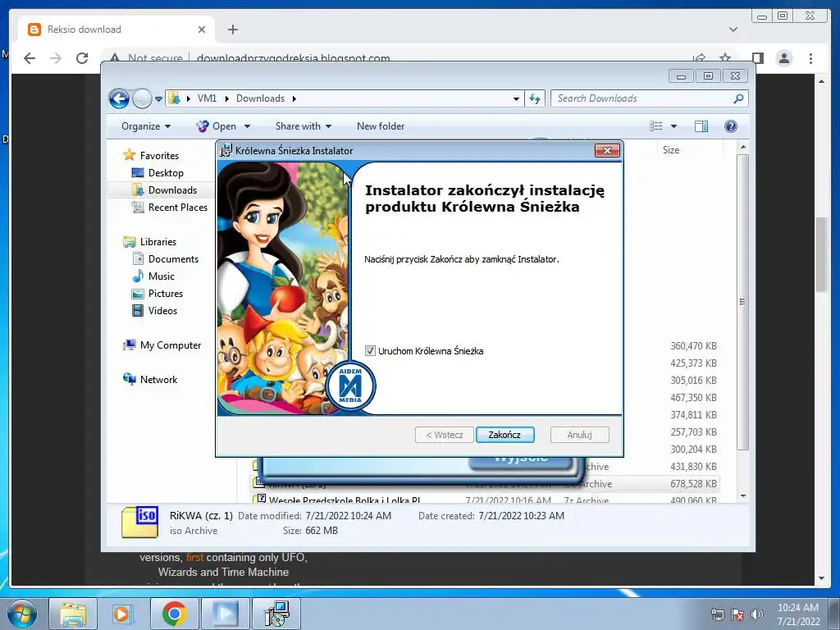The height and width of the screenshot is (630, 840).
Task: Expand the Open button dropdown arrow
Action: pos(247,126)
